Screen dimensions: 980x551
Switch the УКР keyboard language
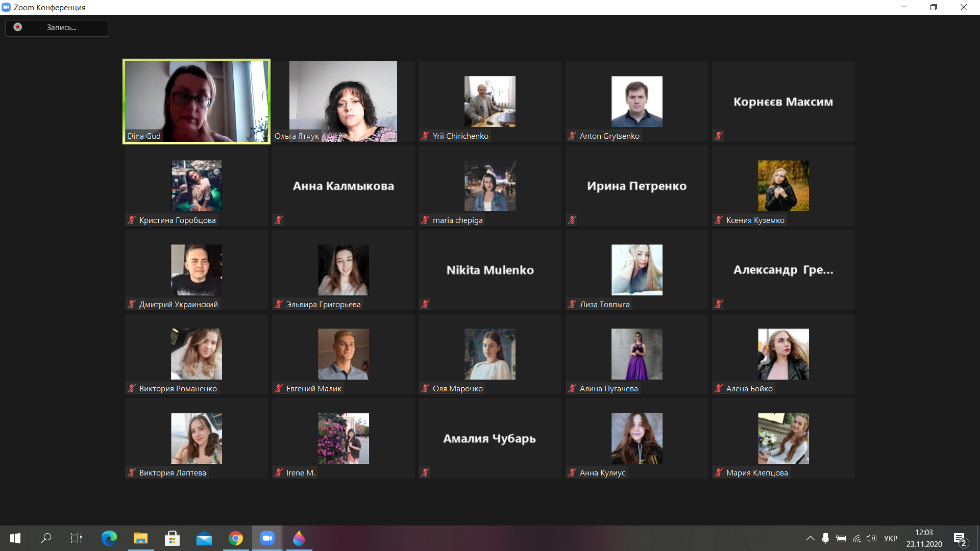(891, 538)
